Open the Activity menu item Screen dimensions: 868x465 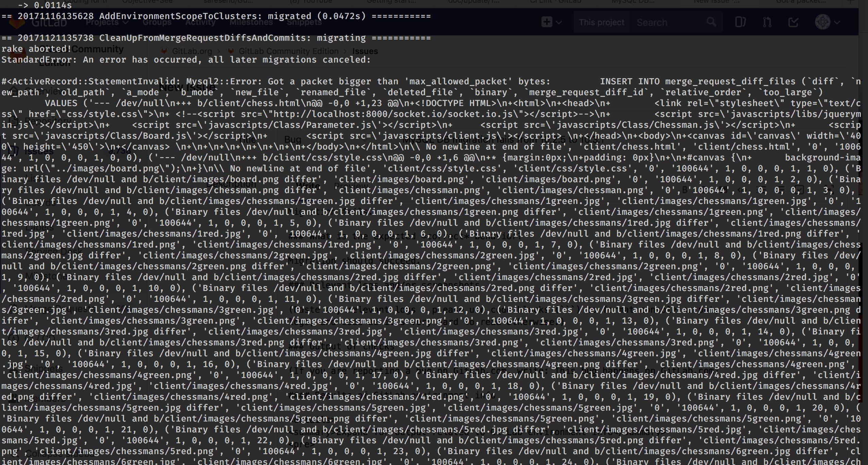(x=200, y=22)
